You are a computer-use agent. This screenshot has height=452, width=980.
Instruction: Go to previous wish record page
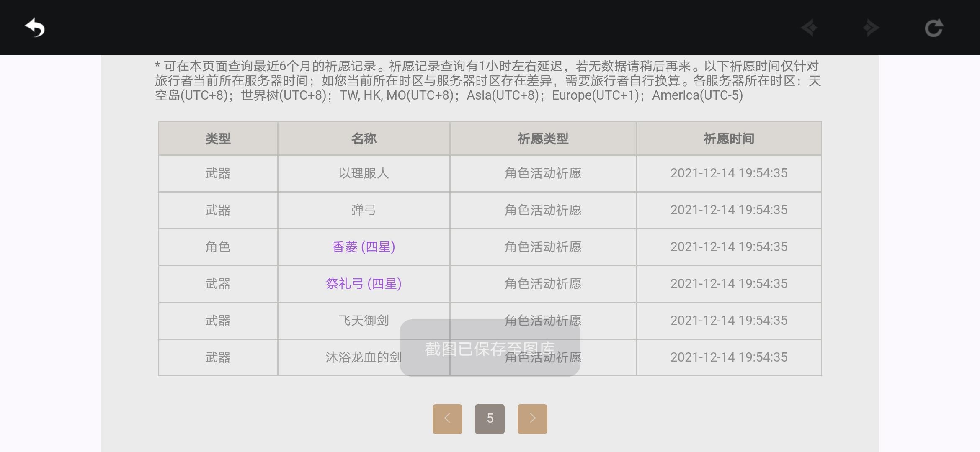tap(447, 419)
